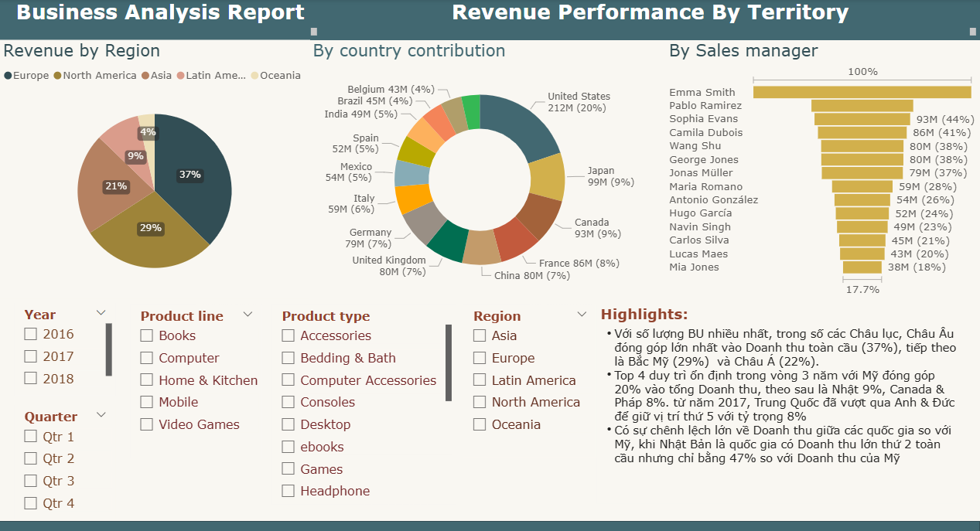Tick the 2017 year checkbox

tap(31, 356)
